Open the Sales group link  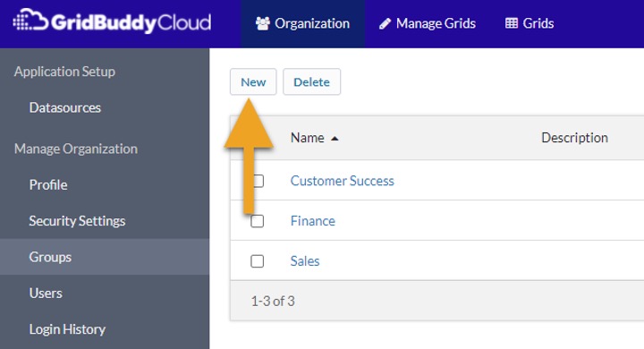[x=305, y=261]
